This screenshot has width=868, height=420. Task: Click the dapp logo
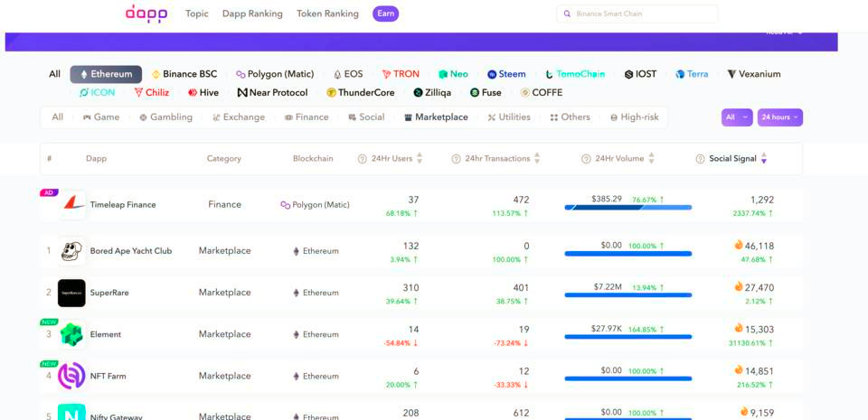[x=146, y=14]
